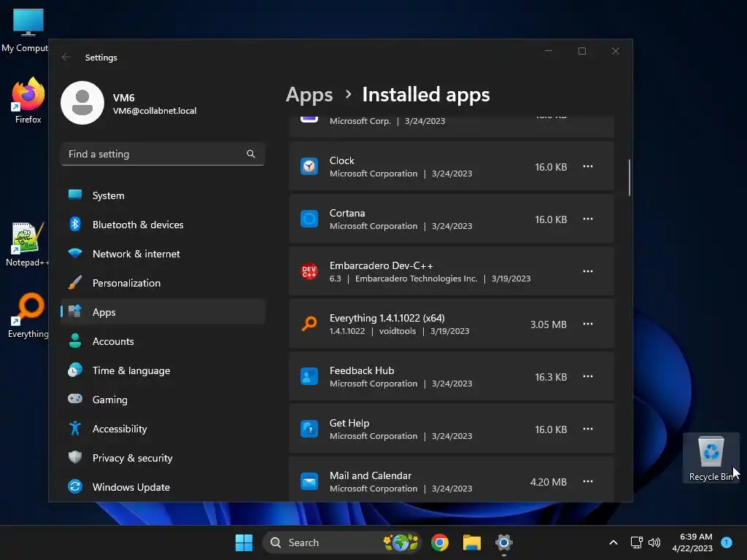
Task: Open more options for Everything 1.4.1.1022
Action: coord(588,324)
